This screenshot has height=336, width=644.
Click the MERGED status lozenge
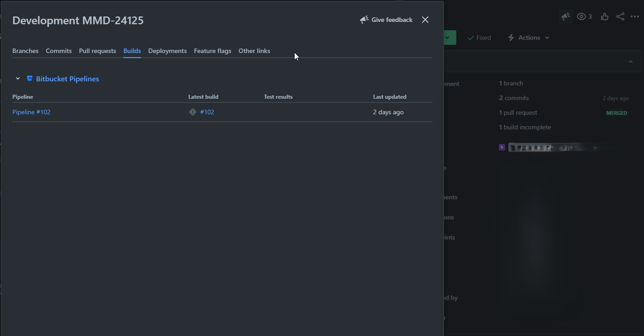tap(617, 112)
